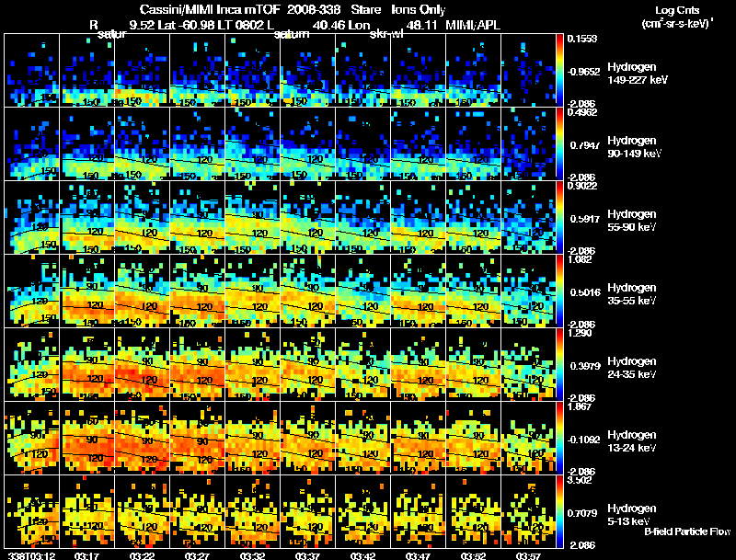Image resolution: width=736 pixels, height=560 pixels.
Task: Click the '03:17' time axis label
Action: point(86,555)
